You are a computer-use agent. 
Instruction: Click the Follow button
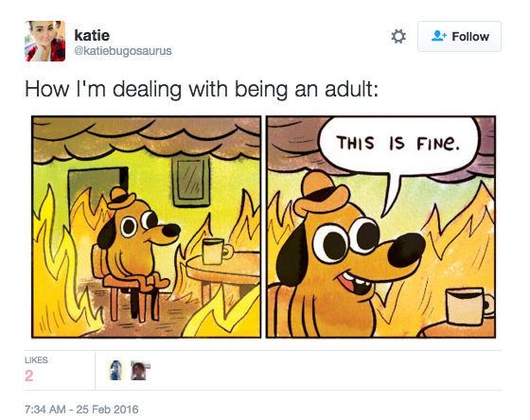(459, 37)
